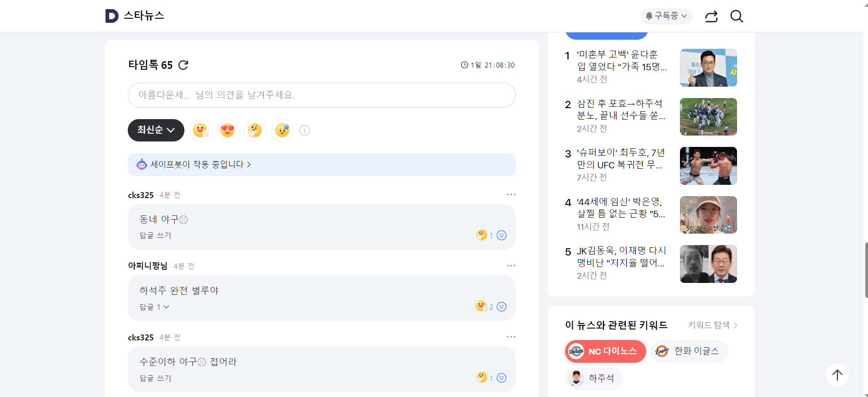
Task: Open the search function
Action: click(x=737, y=16)
